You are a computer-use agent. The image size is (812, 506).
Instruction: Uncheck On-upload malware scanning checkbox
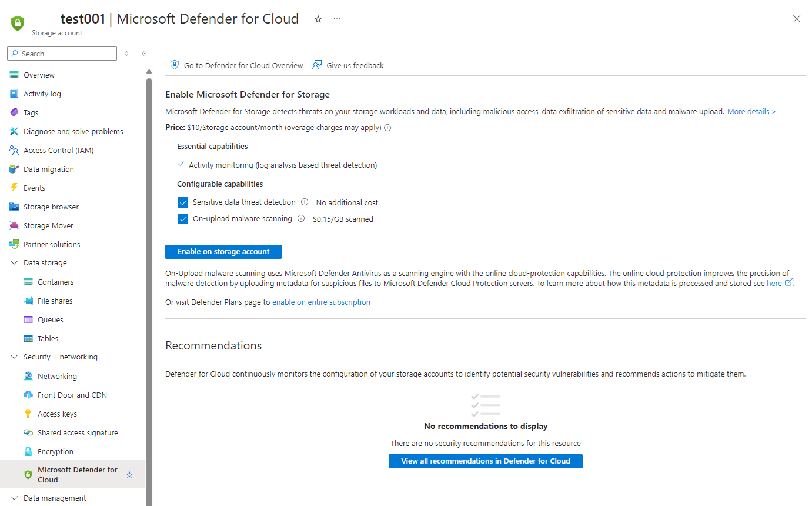(x=182, y=219)
